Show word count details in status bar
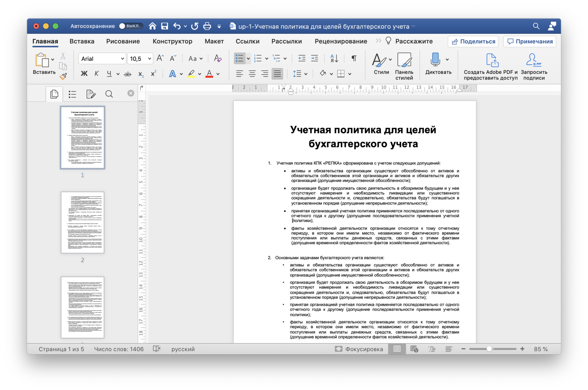The image size is (588, 390). pyautogui.click(x=119, y=349)
